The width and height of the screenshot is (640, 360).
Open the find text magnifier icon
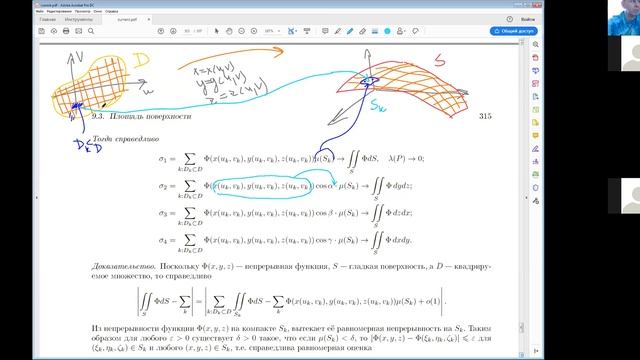point(91,31)
